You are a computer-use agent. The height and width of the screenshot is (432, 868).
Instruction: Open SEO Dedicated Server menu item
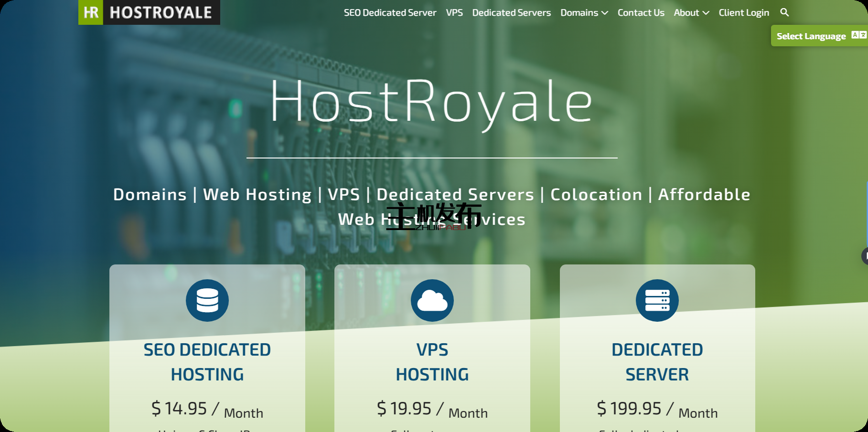coord(390,13)
